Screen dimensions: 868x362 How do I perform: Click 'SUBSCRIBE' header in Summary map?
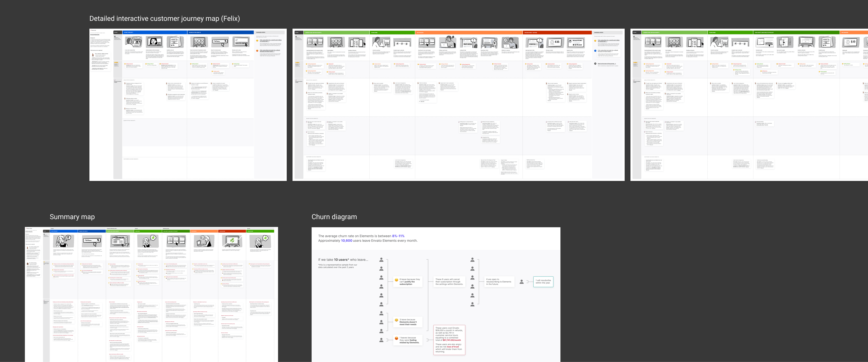[x=148, y=231]
